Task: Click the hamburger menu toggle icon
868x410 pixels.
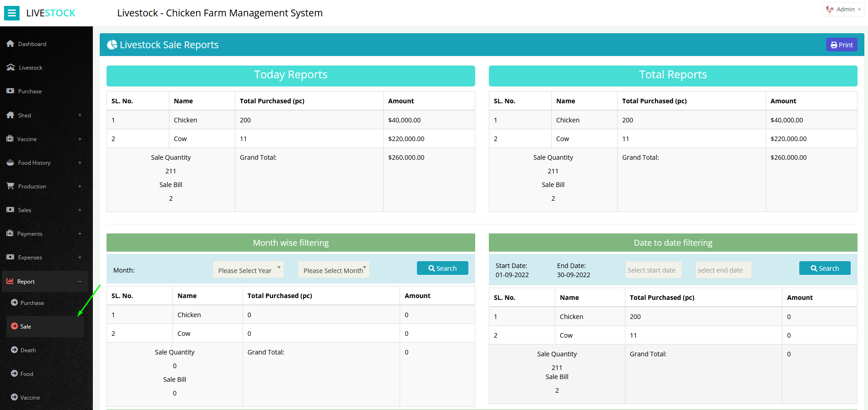Action: tap(12, 13)
